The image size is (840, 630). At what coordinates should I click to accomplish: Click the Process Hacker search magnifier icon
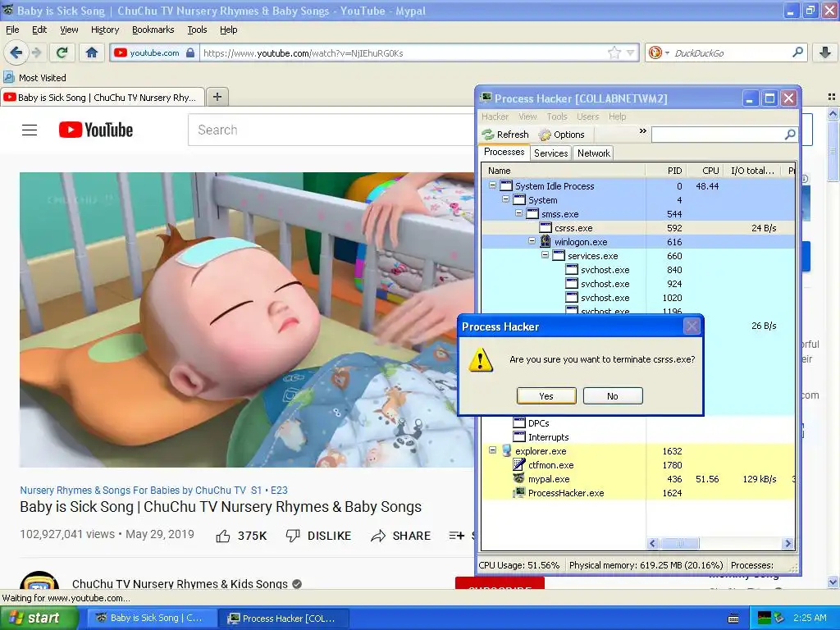(790, 135)
